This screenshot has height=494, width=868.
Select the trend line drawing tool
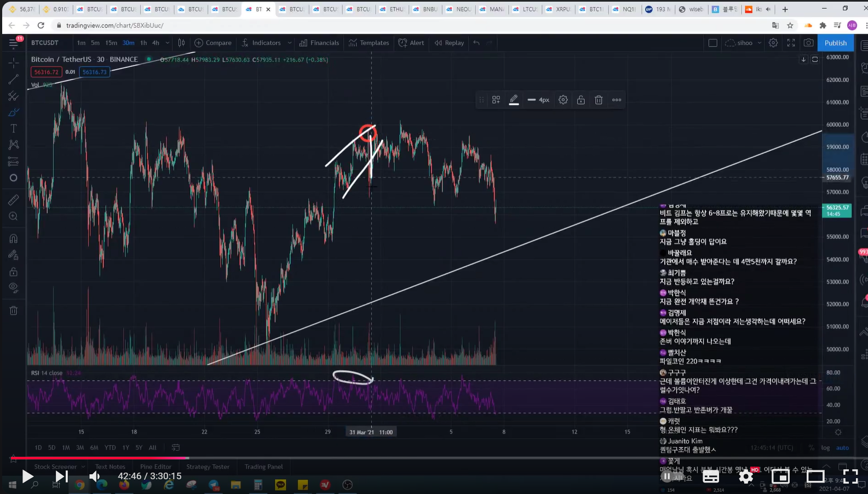pyautogui.click(x=14, y=79)
